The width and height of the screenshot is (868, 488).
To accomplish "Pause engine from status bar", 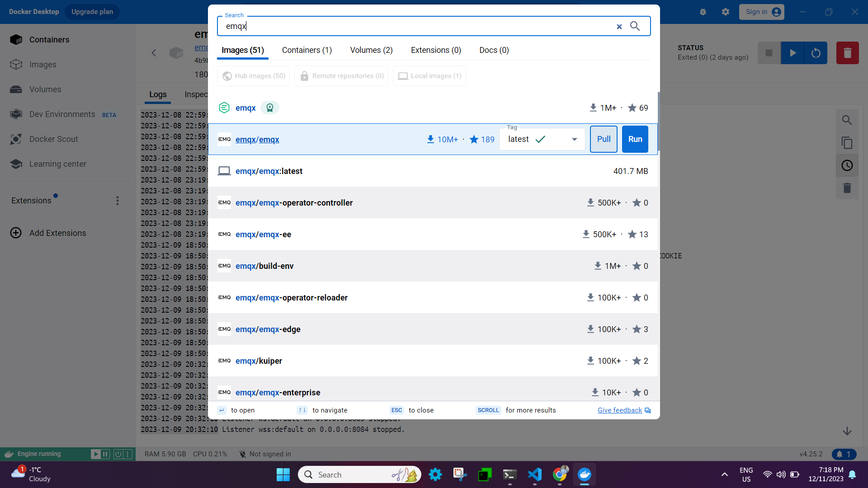I will [105, 454].
